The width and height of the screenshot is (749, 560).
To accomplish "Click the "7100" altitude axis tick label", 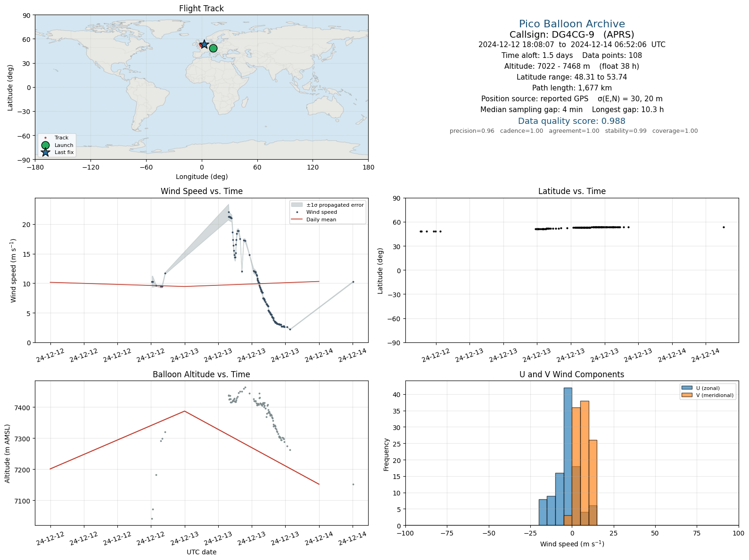I will (24, 501).
